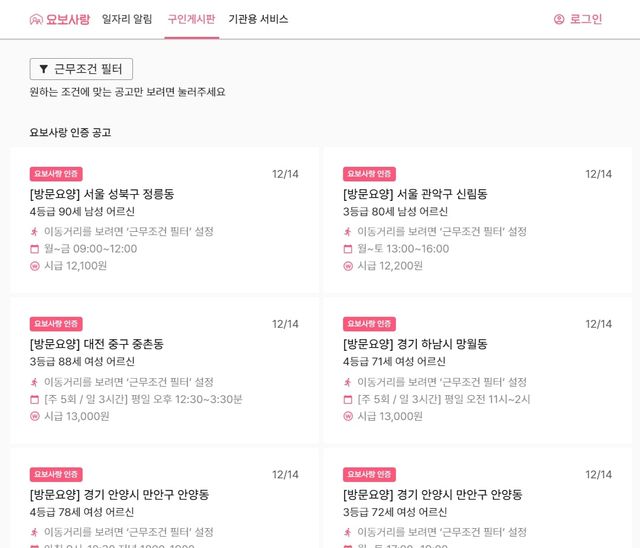Open 서울 관악구 신림동 job posting title
The height and width of the screenshot is (548, 640).
(415, 194)
